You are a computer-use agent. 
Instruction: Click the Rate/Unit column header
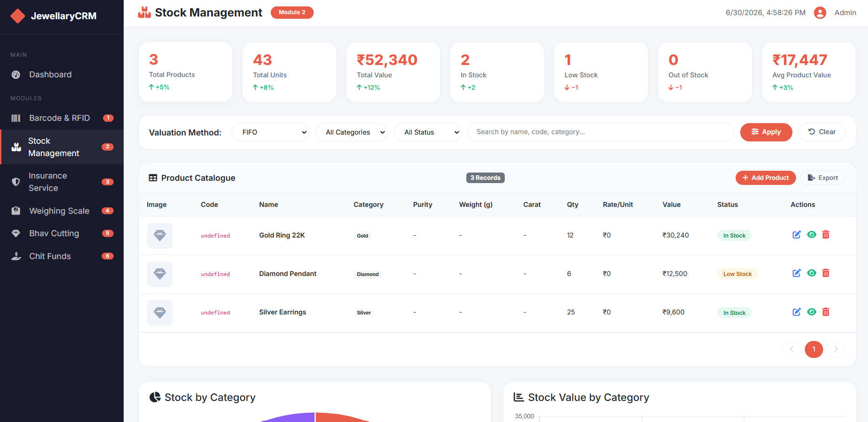618,205
